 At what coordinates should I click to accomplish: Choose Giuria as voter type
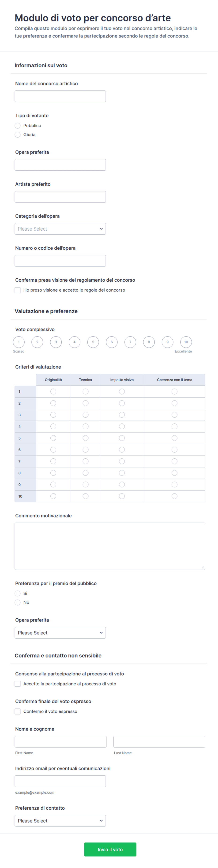tap(18, 135)
